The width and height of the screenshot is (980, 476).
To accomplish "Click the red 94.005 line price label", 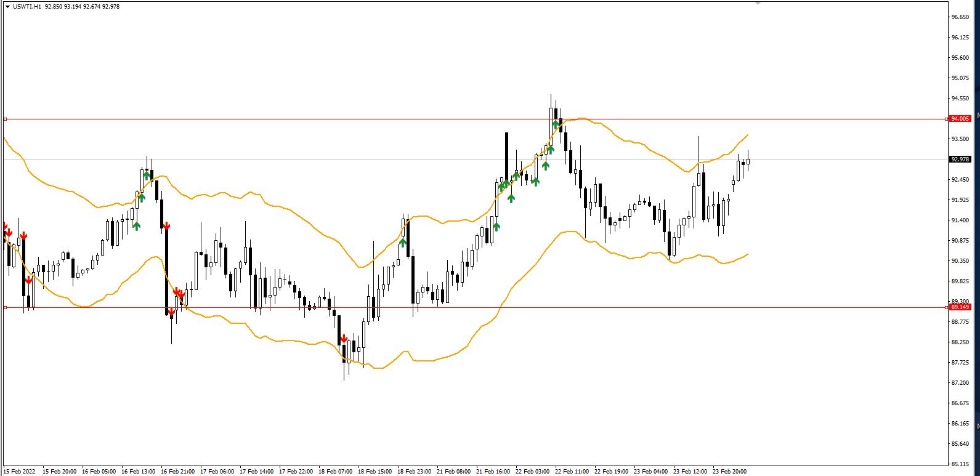I will coord(960,118).
